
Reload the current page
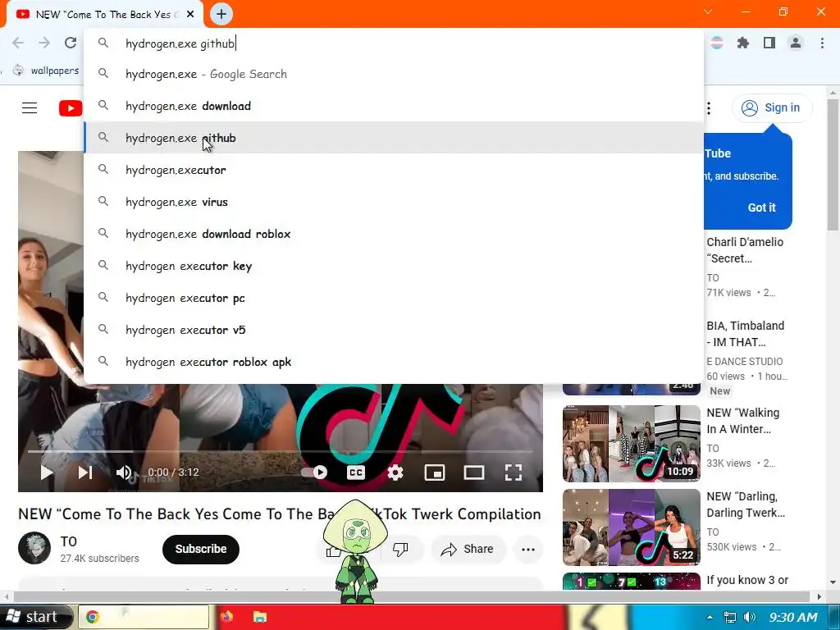pos(71,43)
